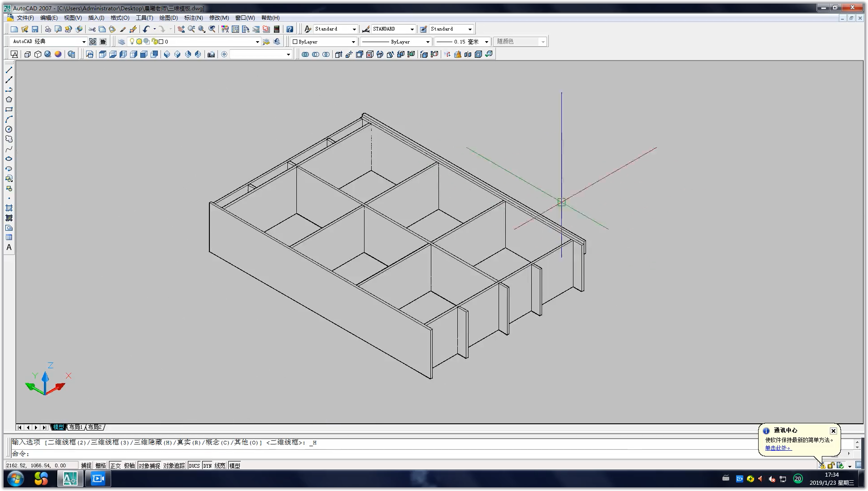The image size is (868, 491).
Task: Toggle 对象捕捉 object snap in status bar
Action: pos(149,465)
